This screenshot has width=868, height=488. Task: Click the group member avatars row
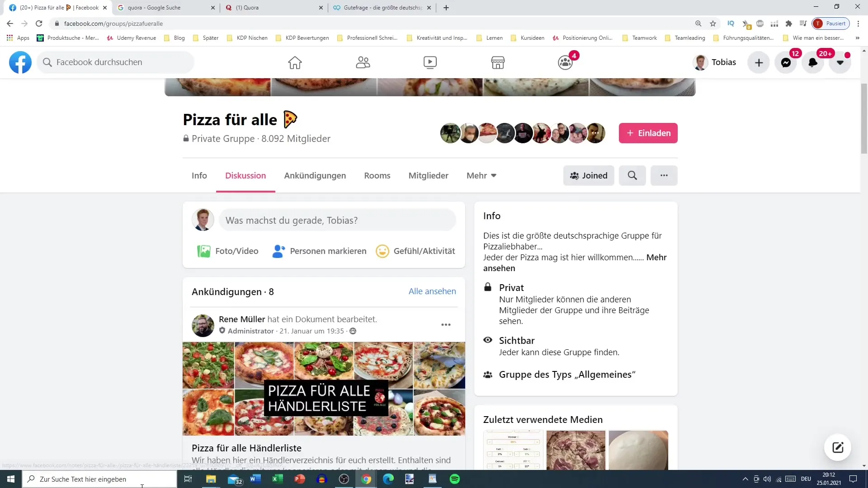pyautogui.click(x=523, y=133)
